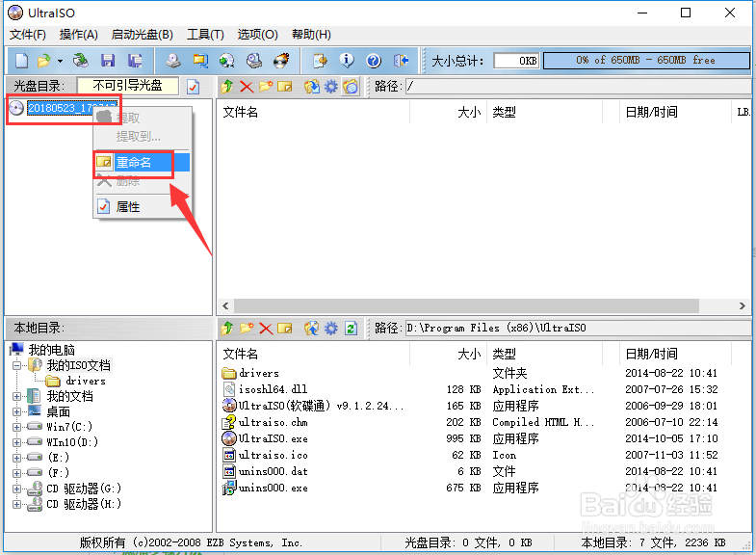Click the Mount to virtual drive icon
Image resolution: width=756 pixels, height=555 pixels.
(x=254, y=61)
